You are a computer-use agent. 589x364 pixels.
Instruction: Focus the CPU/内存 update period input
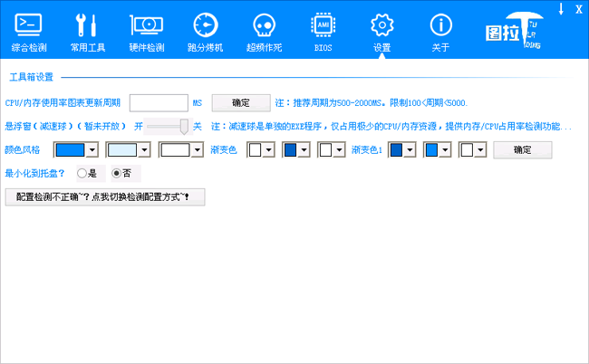(x=159, y=103)
